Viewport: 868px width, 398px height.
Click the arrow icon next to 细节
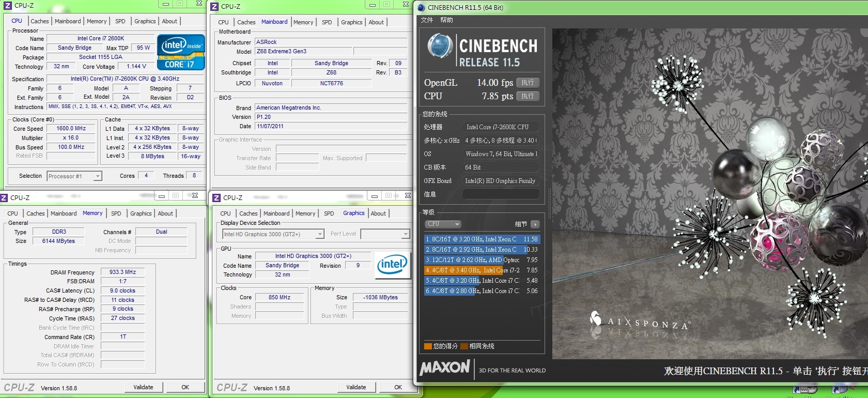[x=535, y=224]
